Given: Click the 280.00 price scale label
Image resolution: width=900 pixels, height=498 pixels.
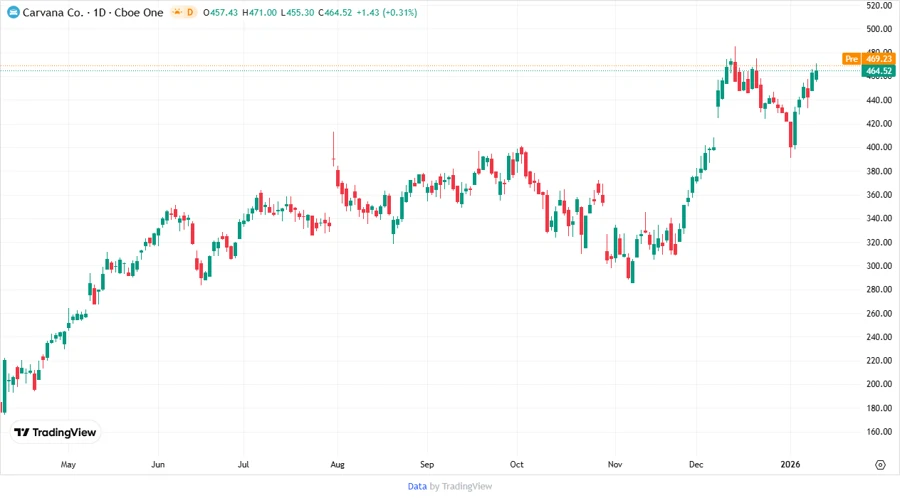Looking at the screenshot, I should coord(879,289).
